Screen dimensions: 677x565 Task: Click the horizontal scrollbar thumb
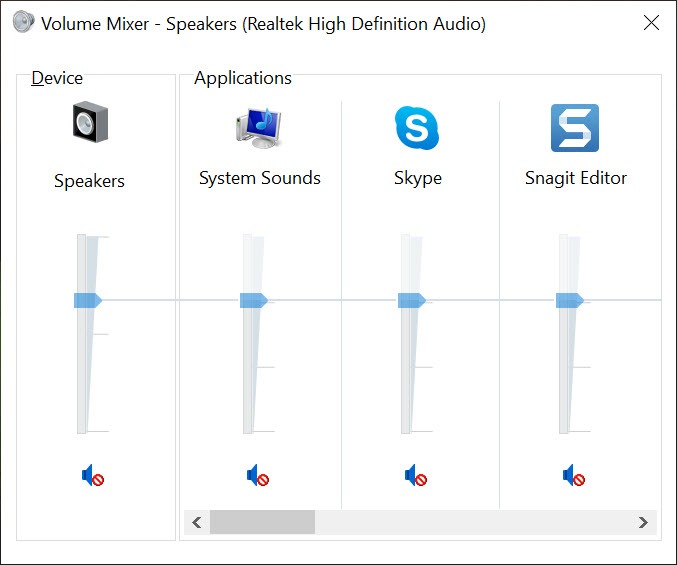pos(263,522)
